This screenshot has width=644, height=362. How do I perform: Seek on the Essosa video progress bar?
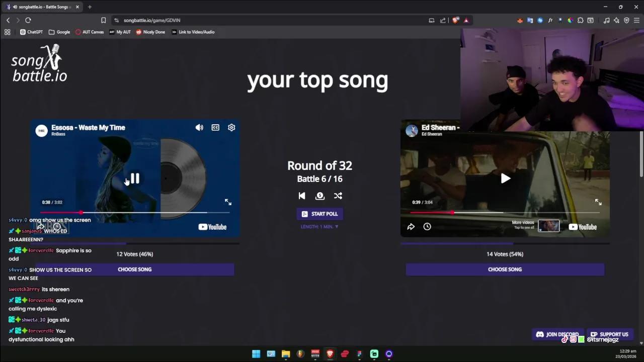coord(135,213)
